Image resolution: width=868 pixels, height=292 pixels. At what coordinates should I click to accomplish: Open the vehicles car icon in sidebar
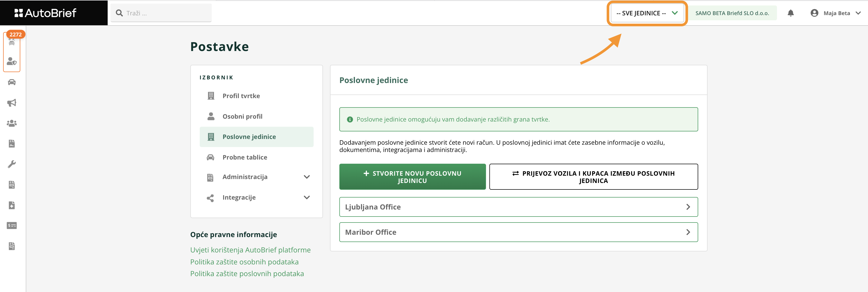(x=12, y=82)
